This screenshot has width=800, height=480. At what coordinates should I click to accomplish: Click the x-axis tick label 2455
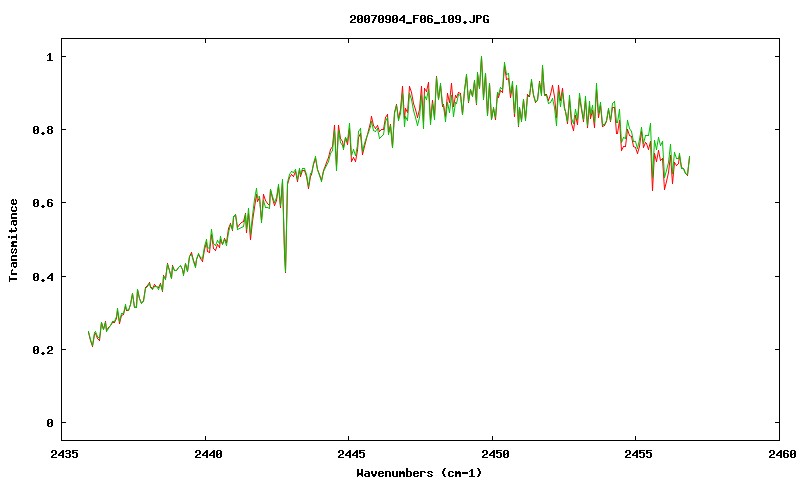coord(639,454)
